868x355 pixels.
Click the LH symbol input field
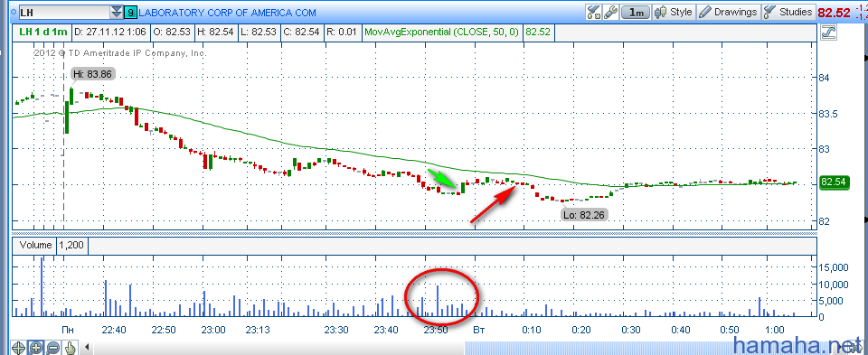63,12
